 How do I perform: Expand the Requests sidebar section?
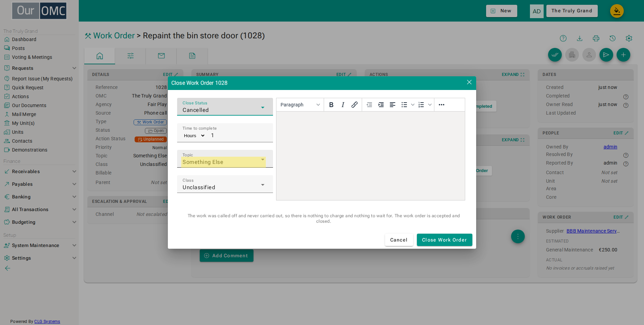point(40,68)
